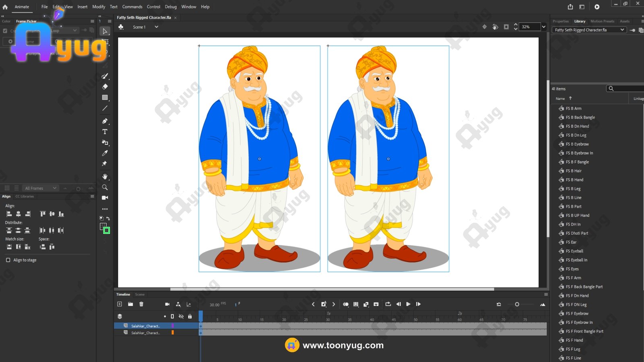Toggle Align to stage checkbox
Viewport: 644px width, 362px height.
[x=8, y=260]
